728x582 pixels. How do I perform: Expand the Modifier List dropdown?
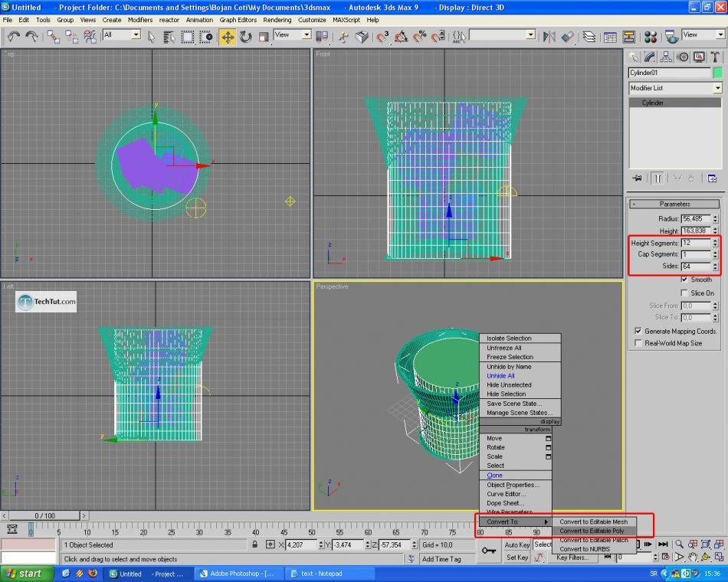(x=717, y=88)
